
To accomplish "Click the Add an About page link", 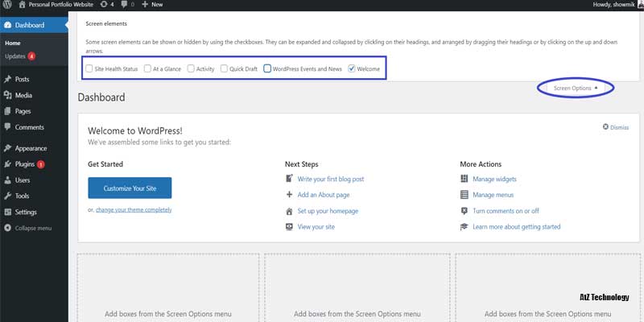I will (324, 195).
